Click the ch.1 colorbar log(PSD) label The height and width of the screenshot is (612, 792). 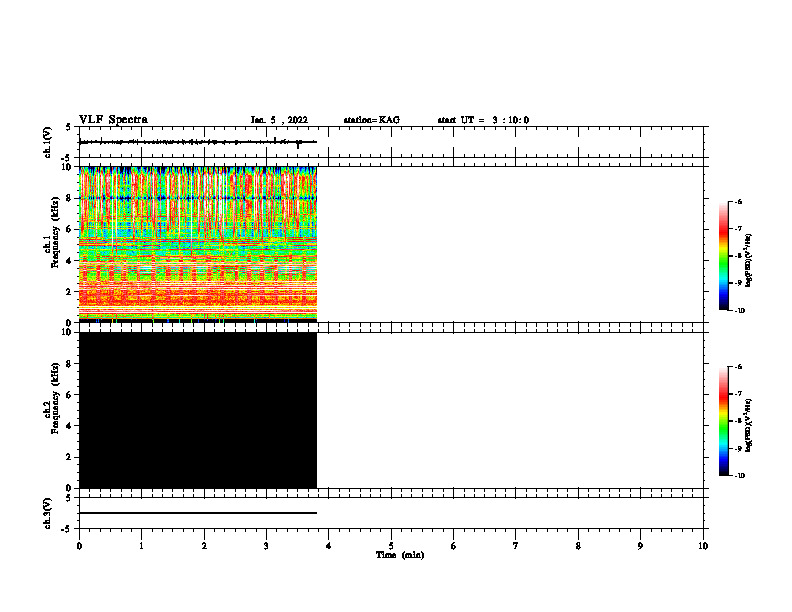(x=748, y=261)
